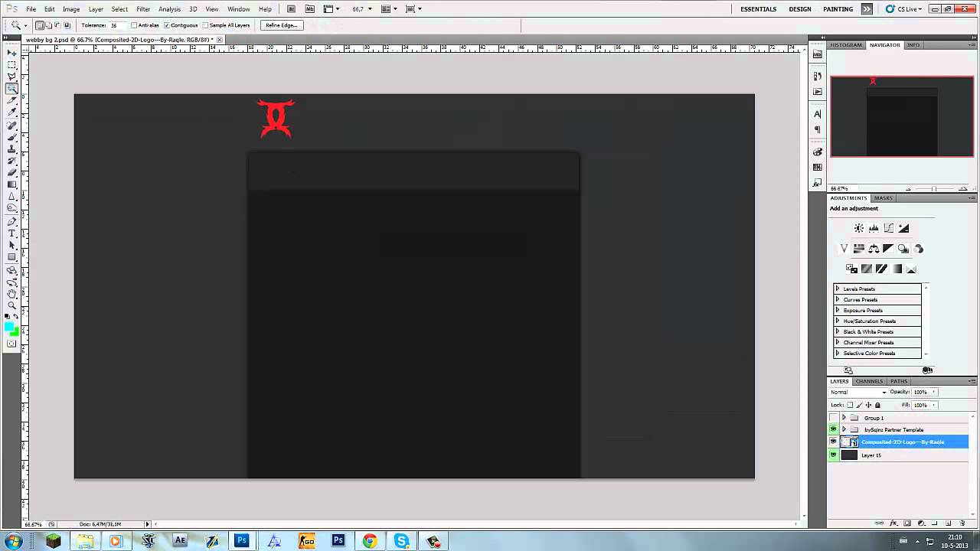Select the Rectangular Marquee tool
This screenshot has width=980, height=551.
click(x=11, y=64)
